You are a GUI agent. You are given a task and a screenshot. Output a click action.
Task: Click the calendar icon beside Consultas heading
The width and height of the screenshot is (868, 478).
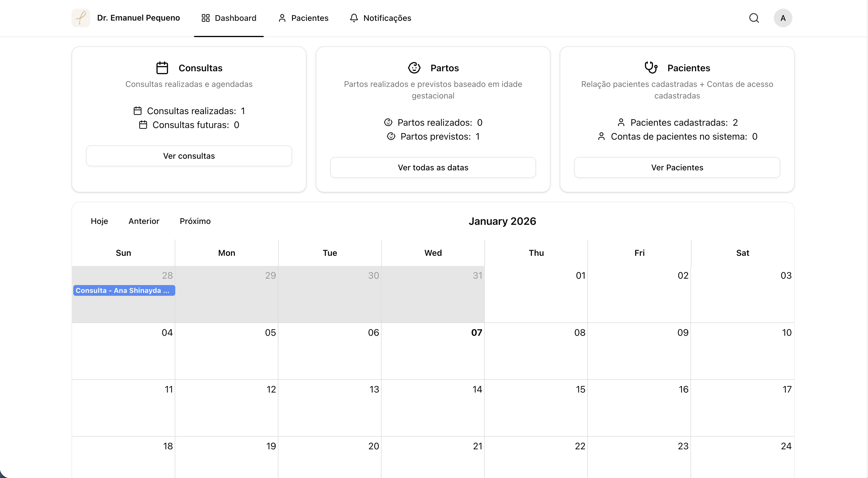(x=162, y=68)
